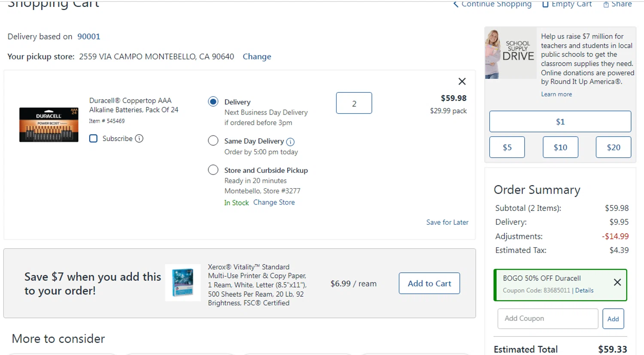The image size is (644, 355).
Task: Select Same Day Delivery option
Action: [213, 141]
